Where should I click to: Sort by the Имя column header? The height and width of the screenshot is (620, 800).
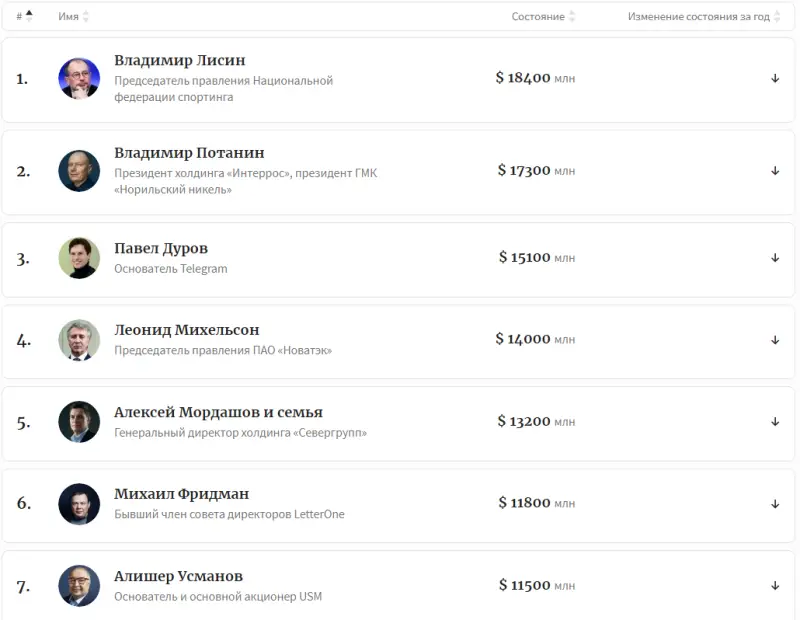73,16
